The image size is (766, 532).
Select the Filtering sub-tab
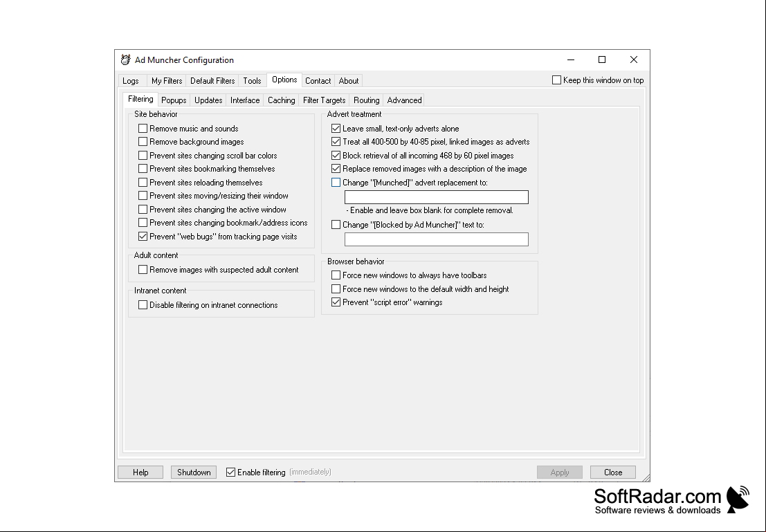(140, 99)
